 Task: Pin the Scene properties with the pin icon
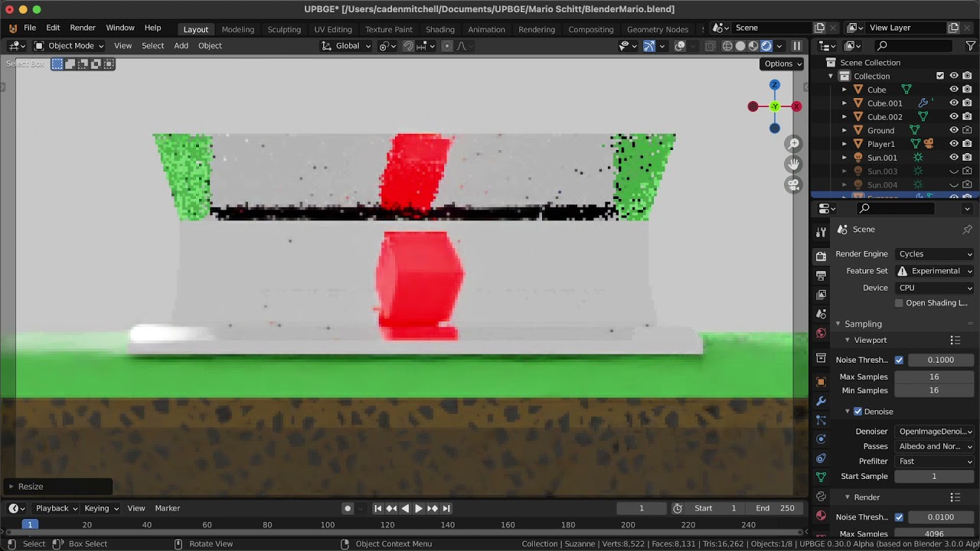[967, 230]
